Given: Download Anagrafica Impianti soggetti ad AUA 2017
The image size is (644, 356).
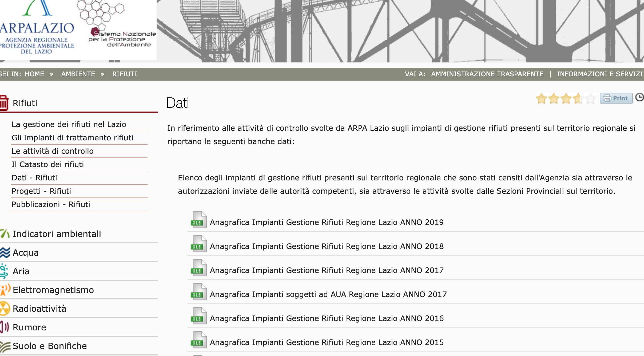Looking at the screenshot, I should [x=328, y=294].
